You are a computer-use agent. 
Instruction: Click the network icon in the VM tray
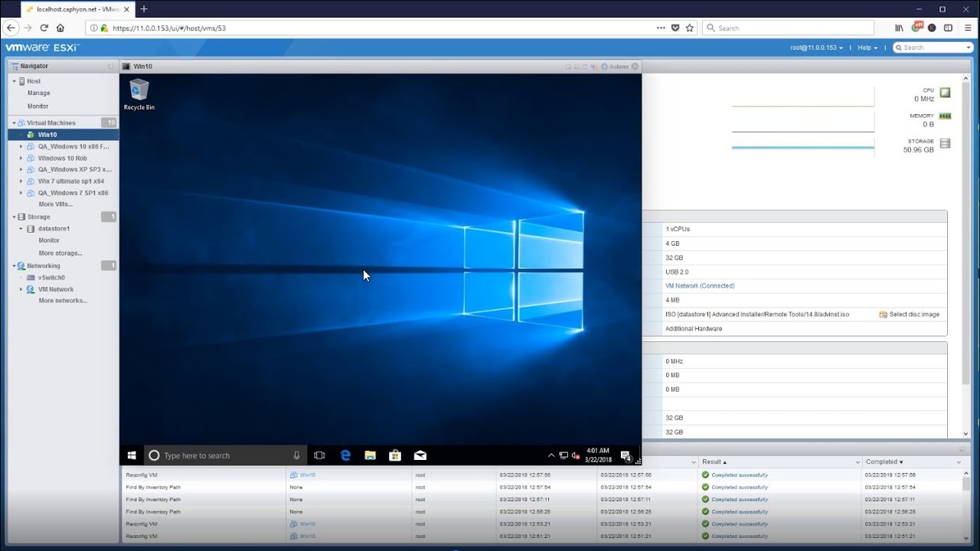(x=563, y=455)
